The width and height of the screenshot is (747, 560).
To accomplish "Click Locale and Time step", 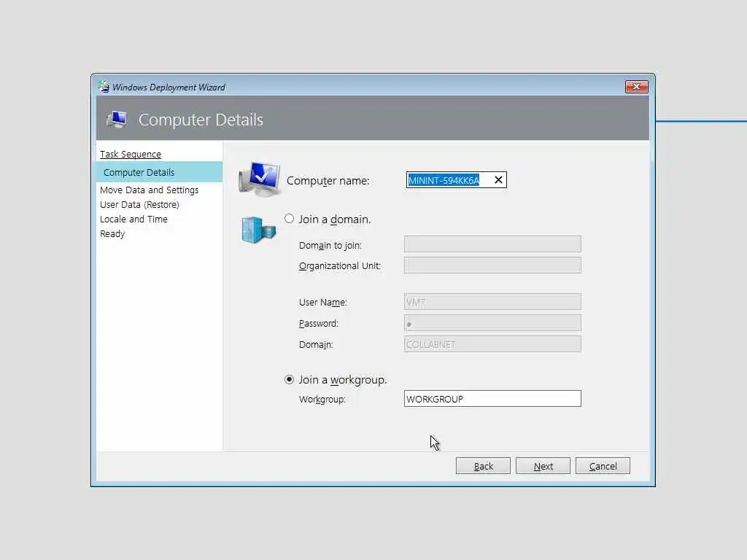I will pyautogui.click(x=134, y=219).
